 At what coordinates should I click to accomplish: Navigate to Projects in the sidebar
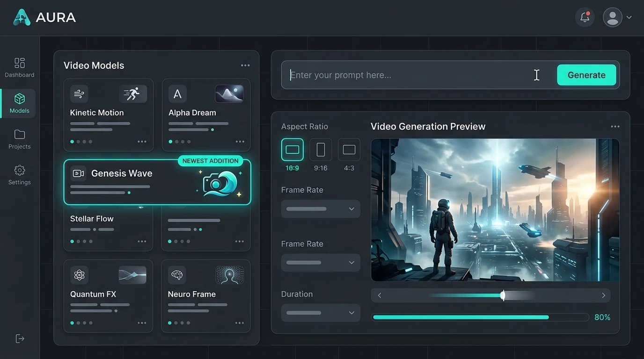tap(19, 139)
